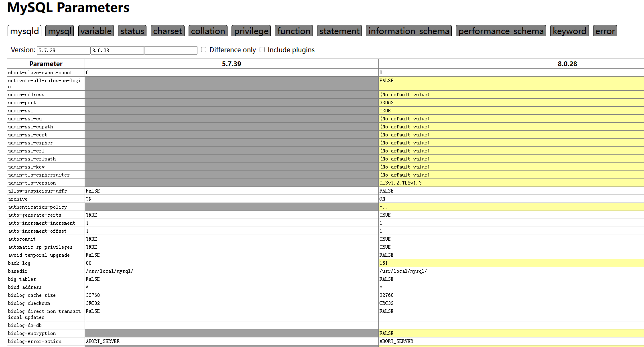
Task: Open the error tab
Action: coord(605,31)
